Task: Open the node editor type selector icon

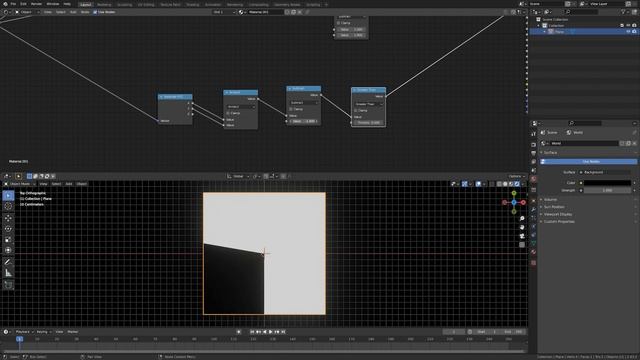Action: [6, 12]
